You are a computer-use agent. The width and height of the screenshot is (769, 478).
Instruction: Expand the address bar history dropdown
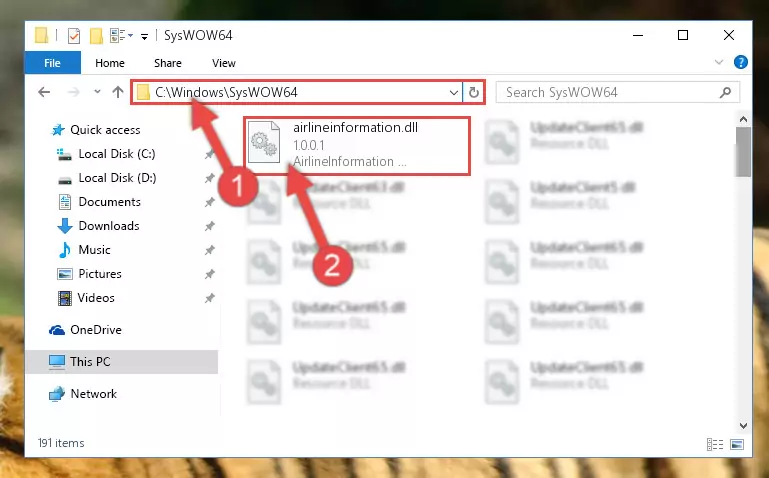[x=454, y=92]
